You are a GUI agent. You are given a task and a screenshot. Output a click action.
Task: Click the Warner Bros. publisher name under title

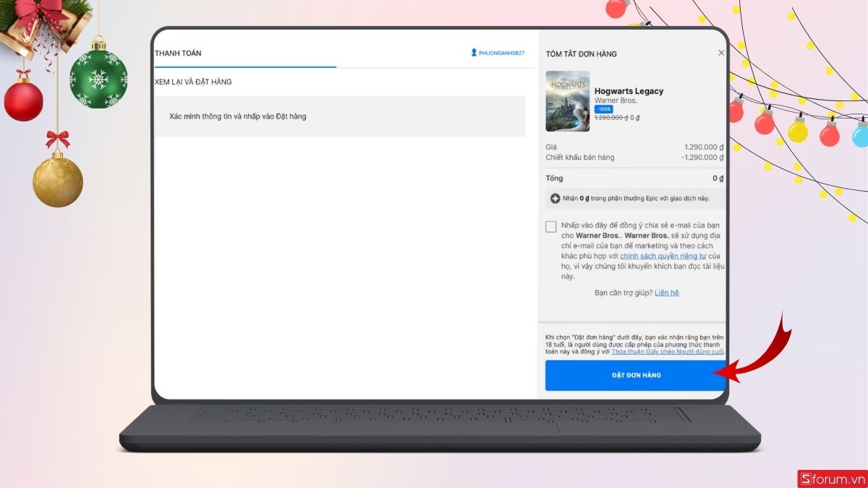[x=616, y=100]
